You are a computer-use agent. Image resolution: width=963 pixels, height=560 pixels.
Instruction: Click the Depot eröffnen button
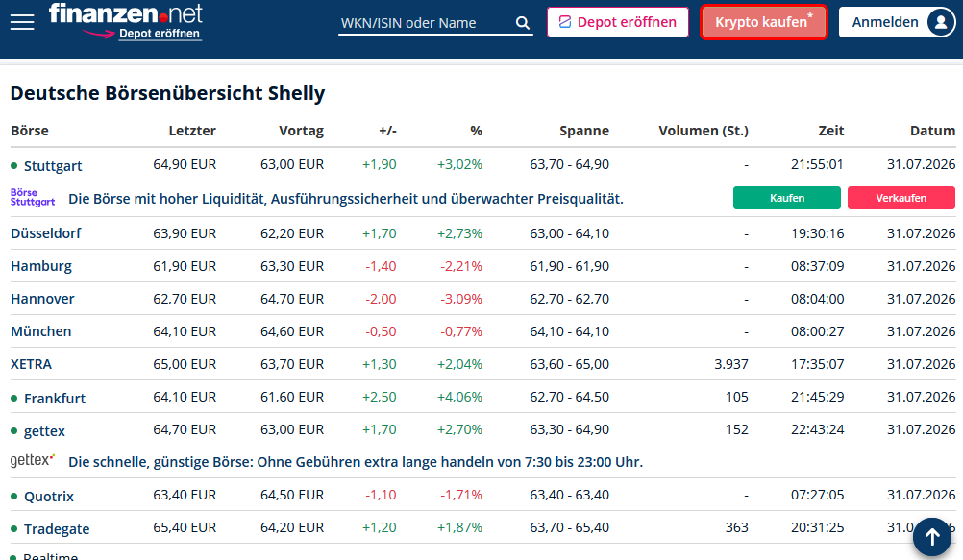(x=618, y=22)
